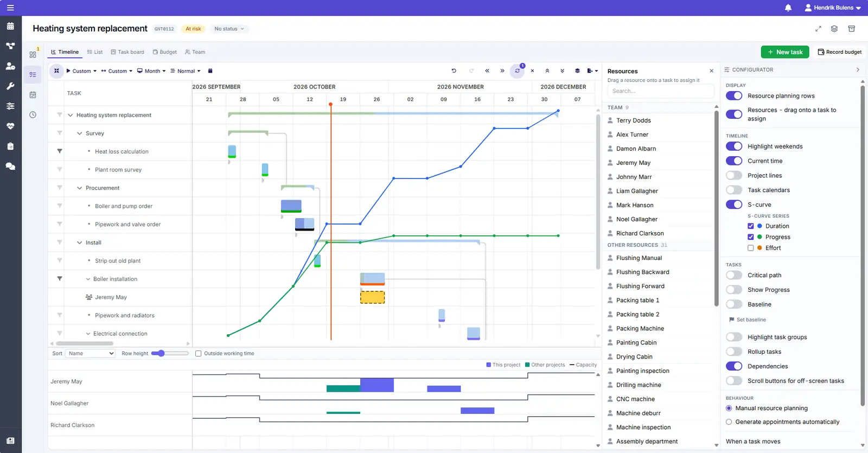Open Hendrik Bulens user menu
Screen dimensions: 868x453
(x=833, y=8)
